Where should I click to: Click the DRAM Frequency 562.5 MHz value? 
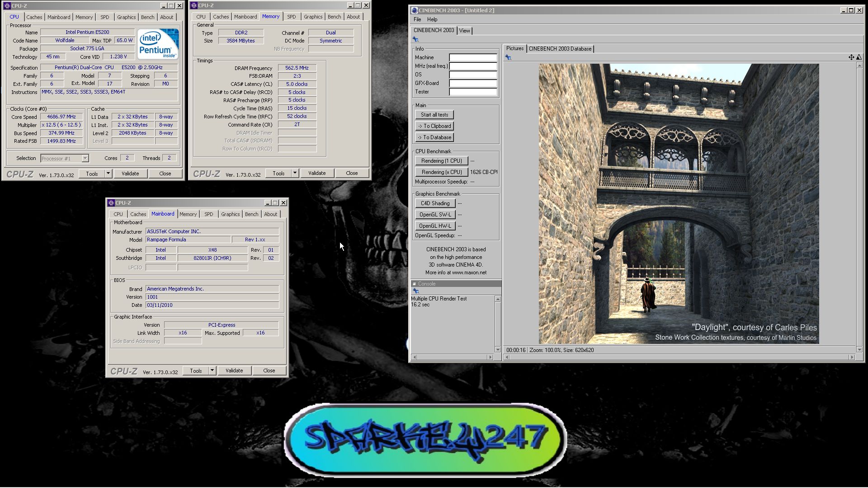tap(297, 68)
